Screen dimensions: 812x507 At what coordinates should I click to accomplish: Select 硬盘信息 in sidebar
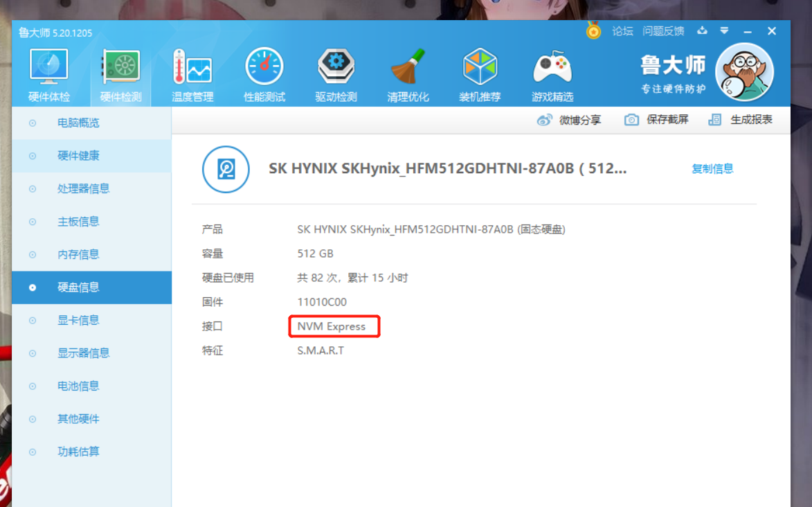[91, 287]
